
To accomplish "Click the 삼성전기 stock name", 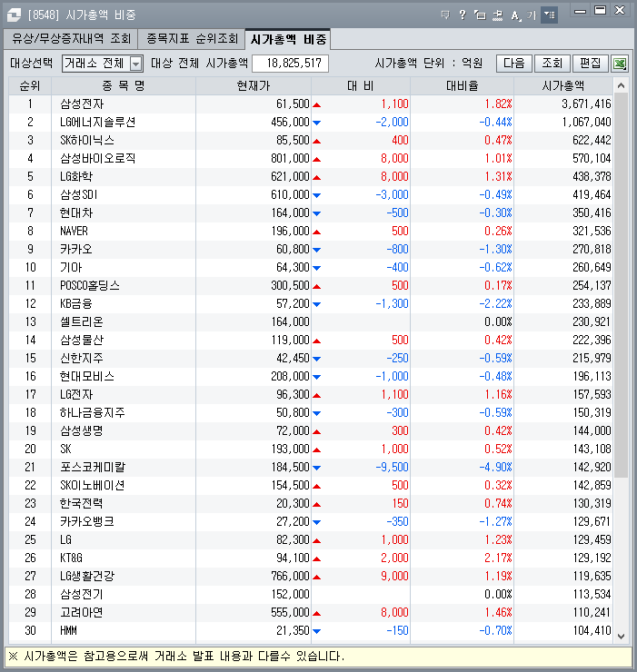I will click(x=82, y=595).
